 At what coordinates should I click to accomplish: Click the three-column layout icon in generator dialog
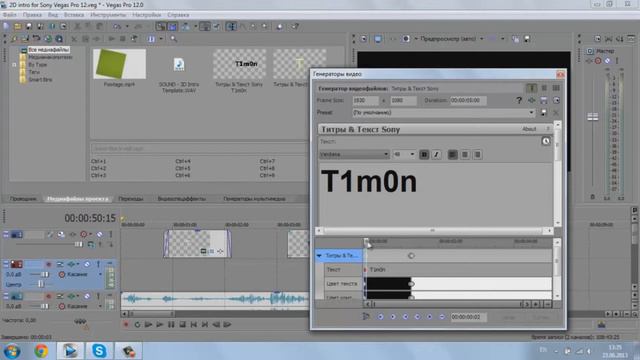[x=556, y=88]
